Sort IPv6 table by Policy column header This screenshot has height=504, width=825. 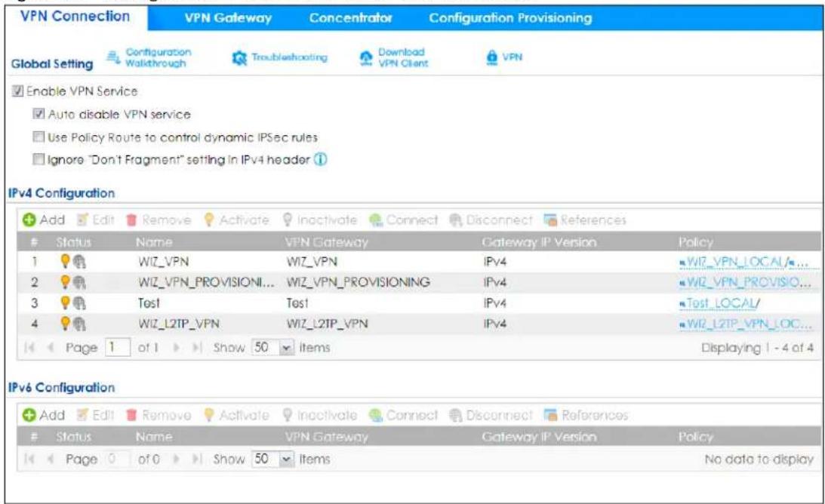[696, 437]
